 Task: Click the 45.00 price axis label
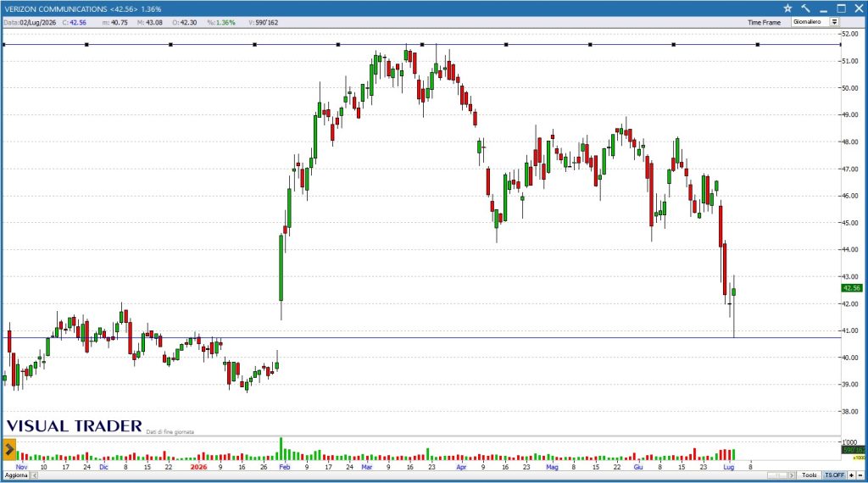click(850, 223)
